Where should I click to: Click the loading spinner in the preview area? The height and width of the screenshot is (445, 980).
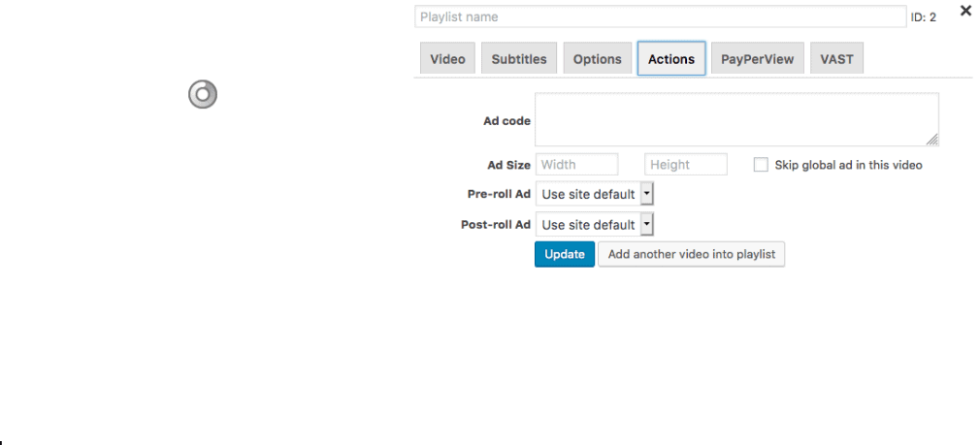[203, 94]
